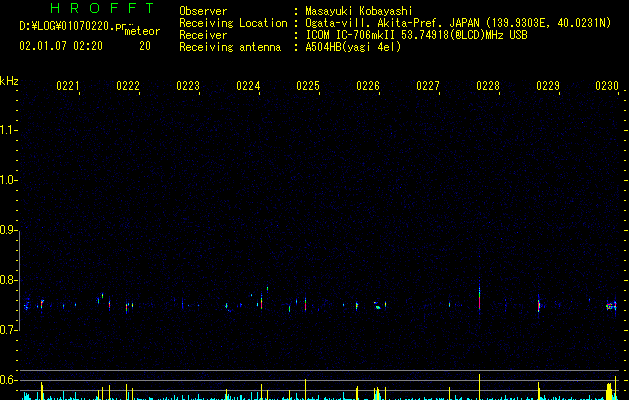Click the 0226 time marker

368,86
